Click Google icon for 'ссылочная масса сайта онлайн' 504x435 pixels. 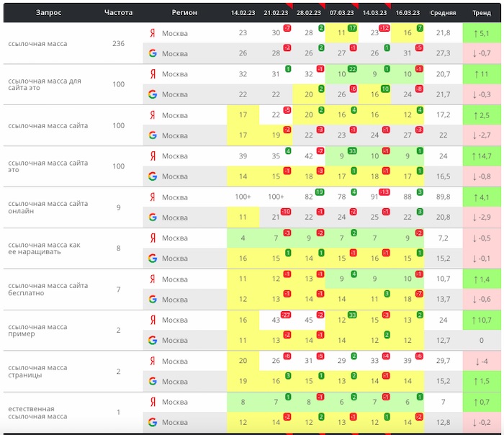click(153, 217)
